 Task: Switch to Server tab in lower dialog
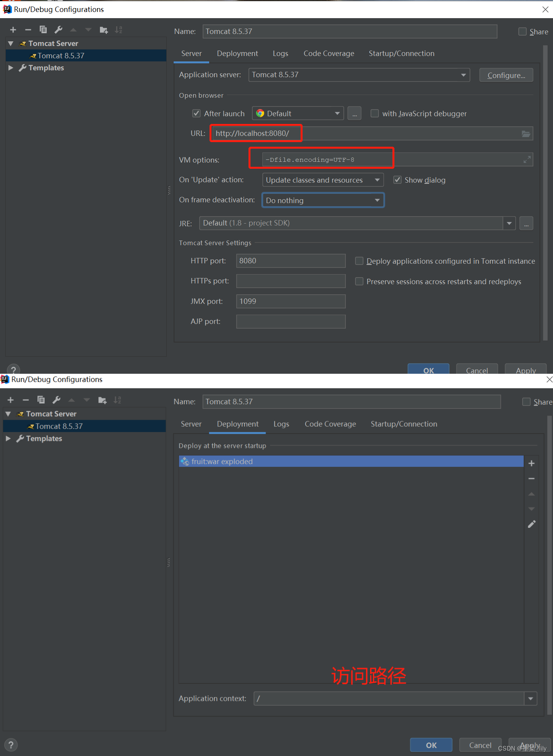pos(191,424)
